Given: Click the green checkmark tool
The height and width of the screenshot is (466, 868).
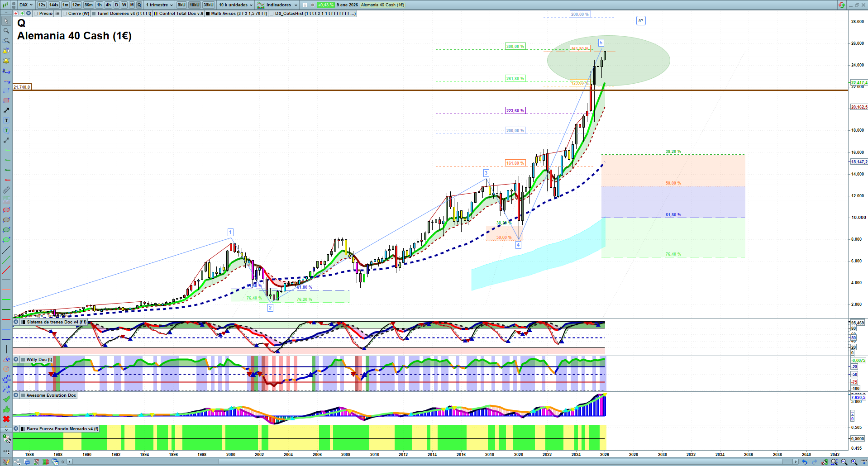Looking at the screenshot, I should pyautogui.click(x=6, y=399).
